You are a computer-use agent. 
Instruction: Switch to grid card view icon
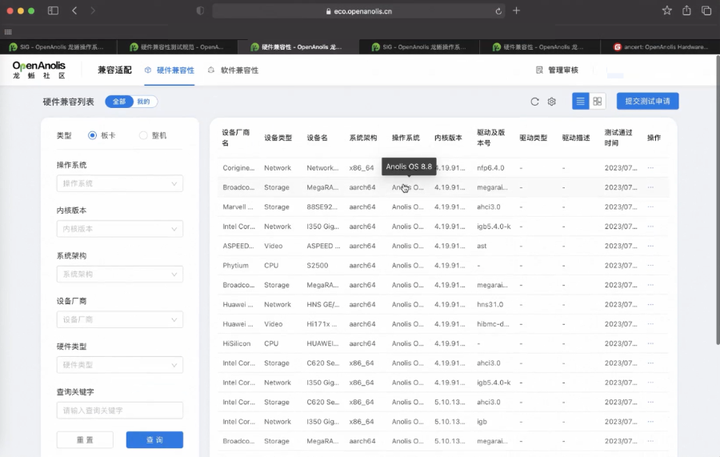coord(597,101)
